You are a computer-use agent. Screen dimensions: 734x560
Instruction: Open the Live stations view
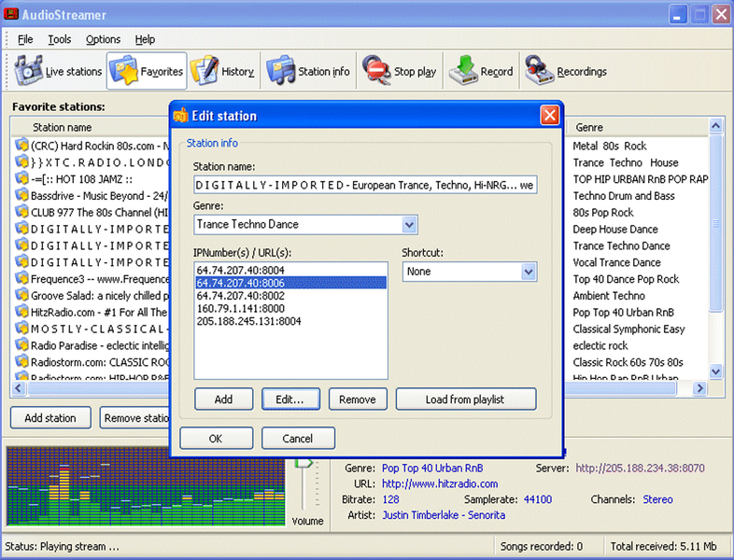coord(58,71)
